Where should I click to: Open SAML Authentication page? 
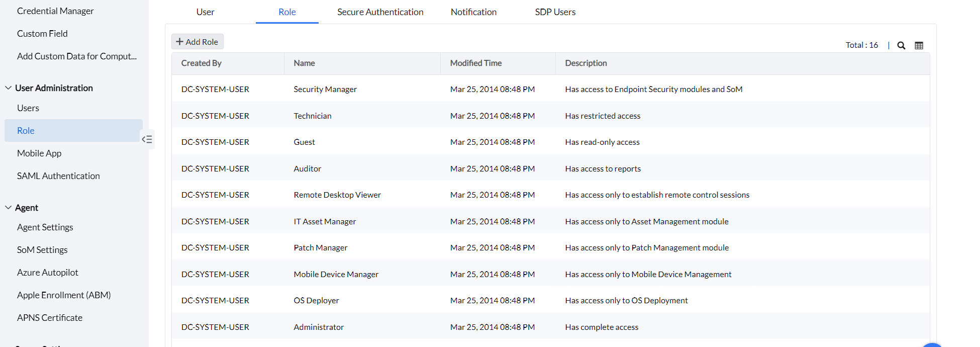(x=58, y=176)
